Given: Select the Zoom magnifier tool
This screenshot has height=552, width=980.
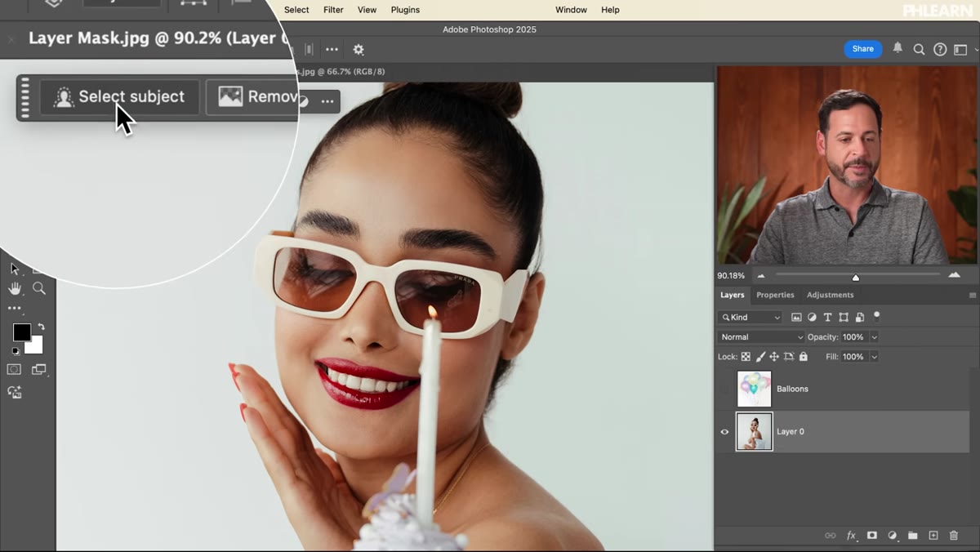Looking at the screenshot, I should click(x=38, y=288).
